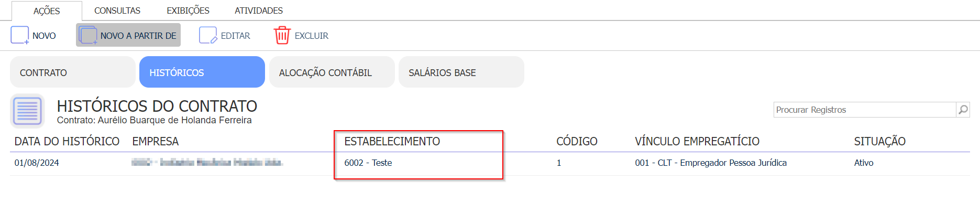Viewport: 980px width, 223px height.
Task: Sort by Data do Histórico column
Action: (x=67, y=141)
